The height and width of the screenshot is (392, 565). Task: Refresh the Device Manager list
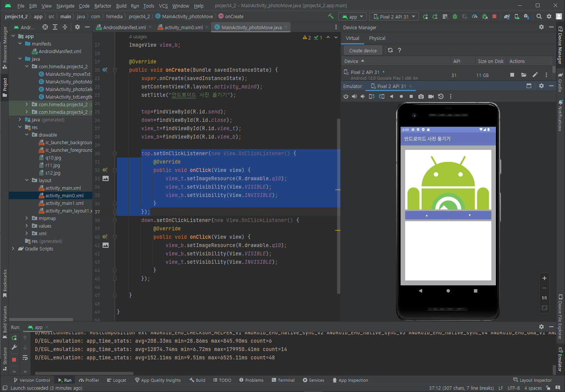tap(390, 50)
